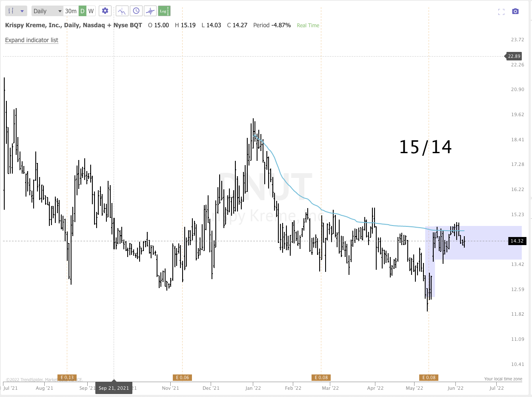Select the crosshair drawing tool icon
The height and width of the screenshot is (397, 532).
pos(150,11)
